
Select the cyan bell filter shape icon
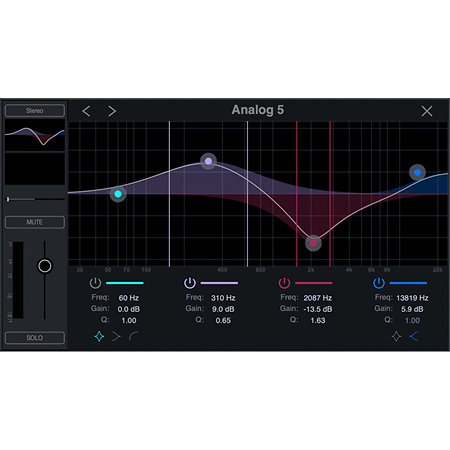coord(99,337)
